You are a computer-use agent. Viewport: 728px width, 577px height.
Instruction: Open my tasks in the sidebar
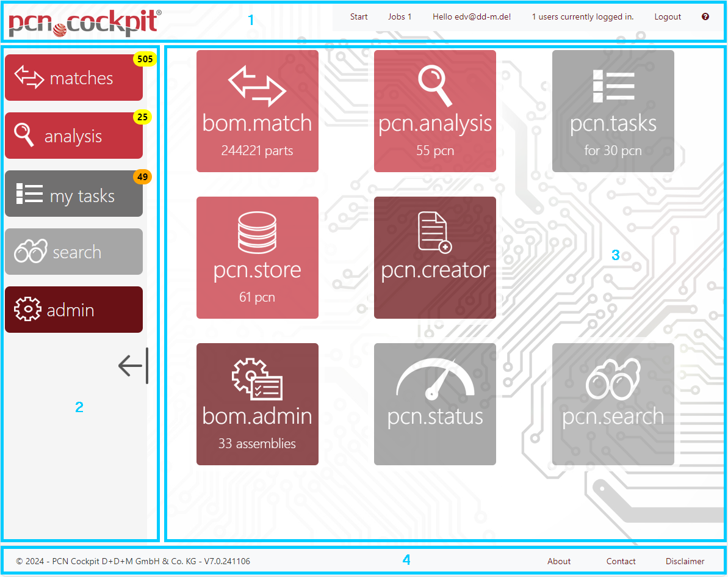tap(74, 195)
